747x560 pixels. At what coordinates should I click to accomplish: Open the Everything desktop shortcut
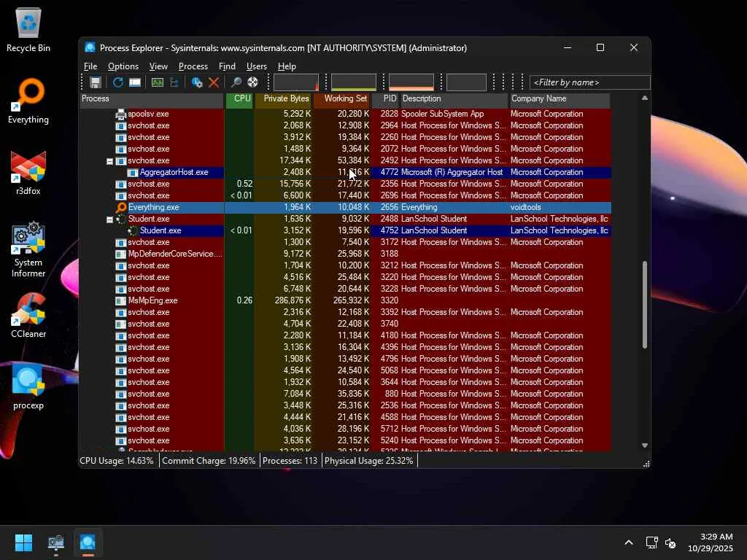[x=28, y=101]
